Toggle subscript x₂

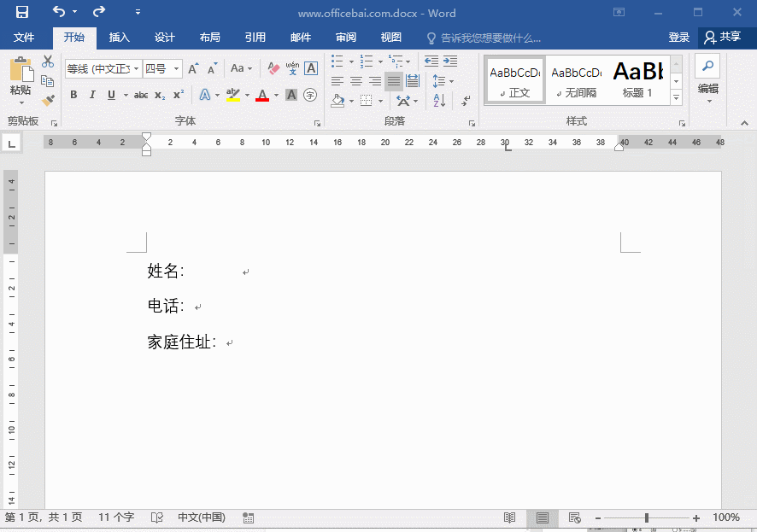(160, 95)
